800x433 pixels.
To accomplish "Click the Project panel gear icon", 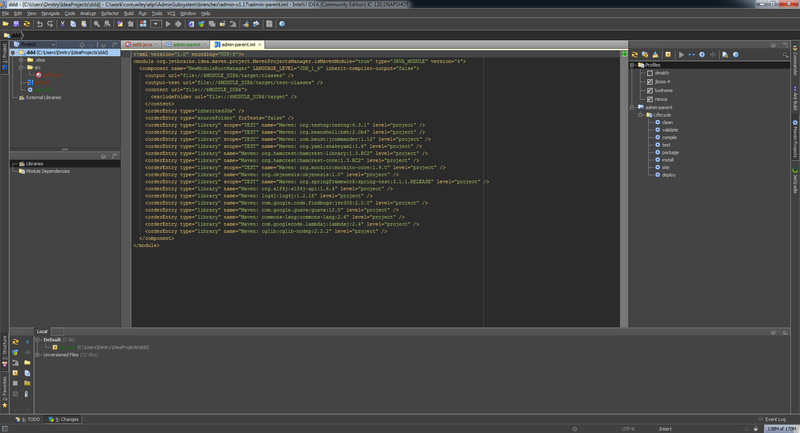I will (103, 45).
